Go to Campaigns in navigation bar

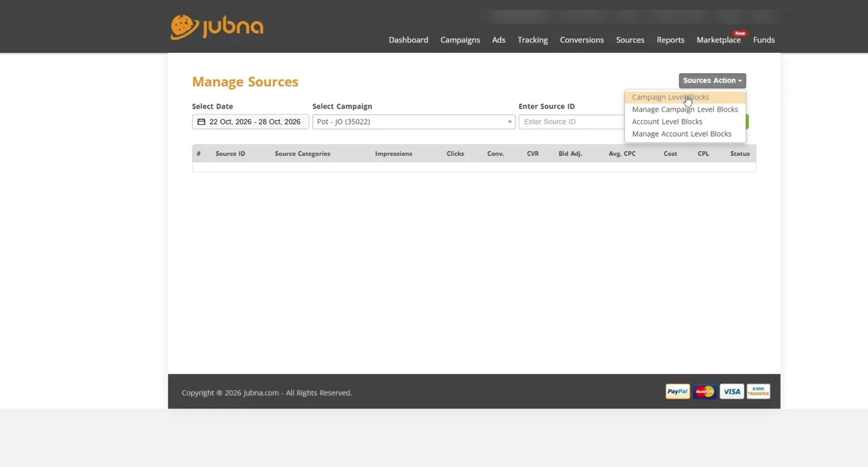460,40
